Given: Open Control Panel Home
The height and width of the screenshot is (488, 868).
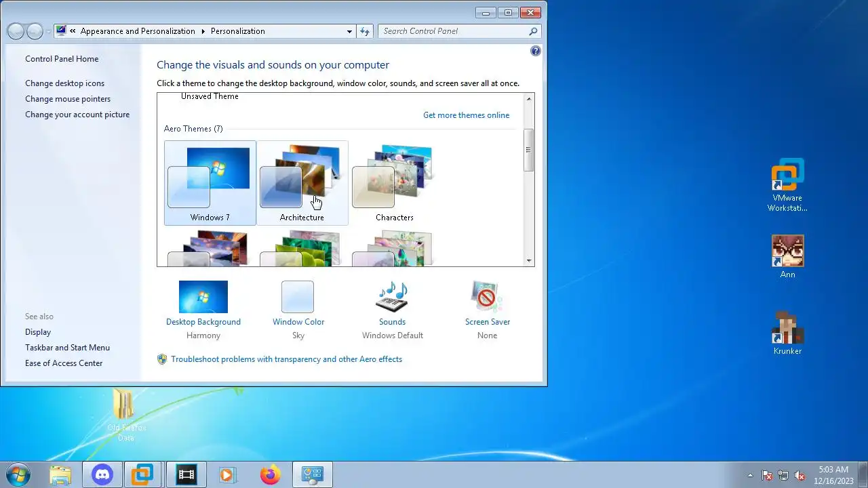Looking at the screenshot, I should tap(62, 59).
